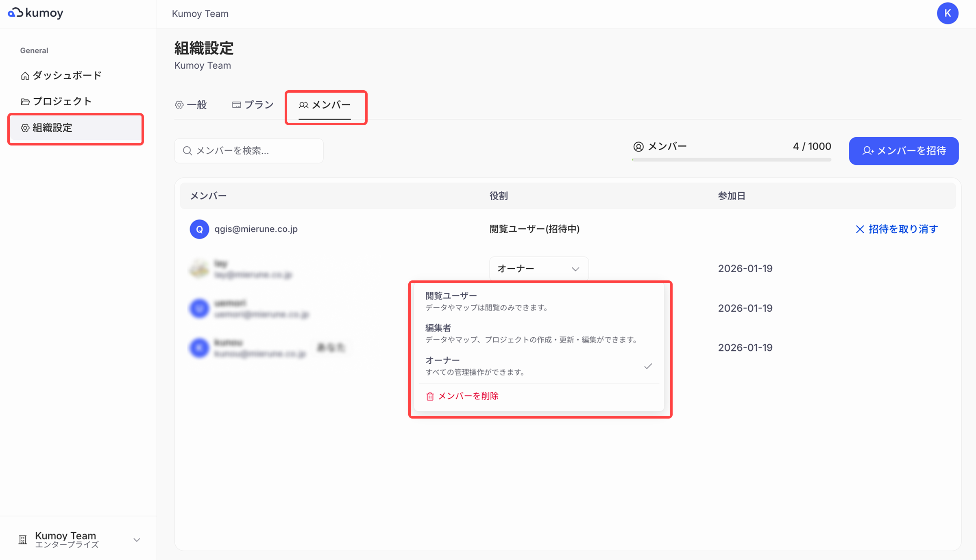Screen dimensions: 976x560
Task: Click the 招待を取り消す link
Action: pos(903,229)
